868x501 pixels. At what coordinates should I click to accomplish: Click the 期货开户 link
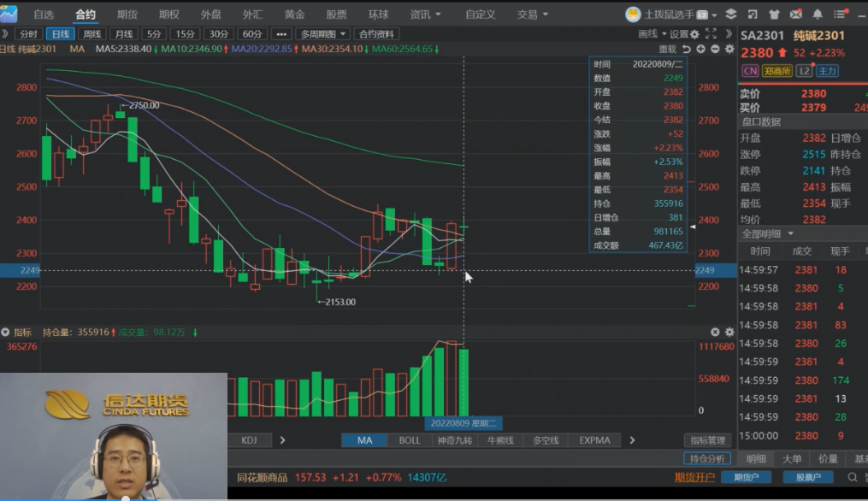694,477
